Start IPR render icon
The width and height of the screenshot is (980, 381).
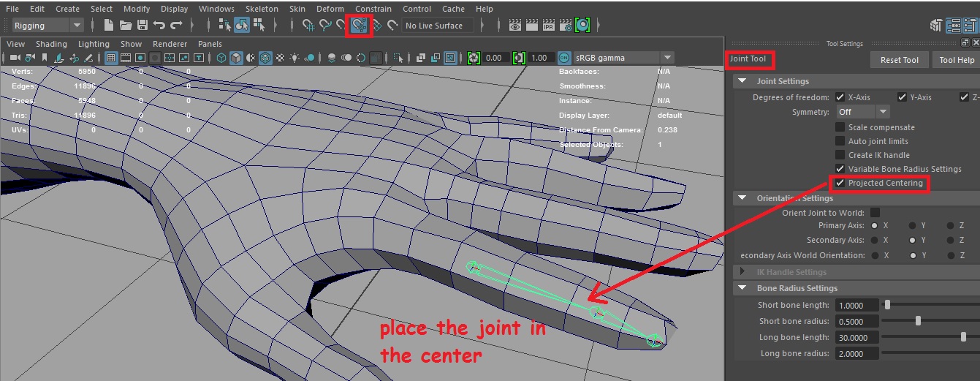pos(549,25)
